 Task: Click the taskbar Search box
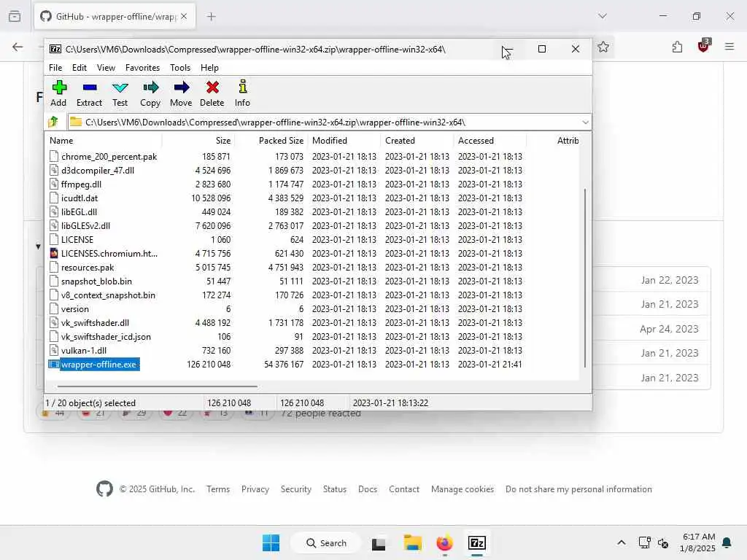coord(326,542)
